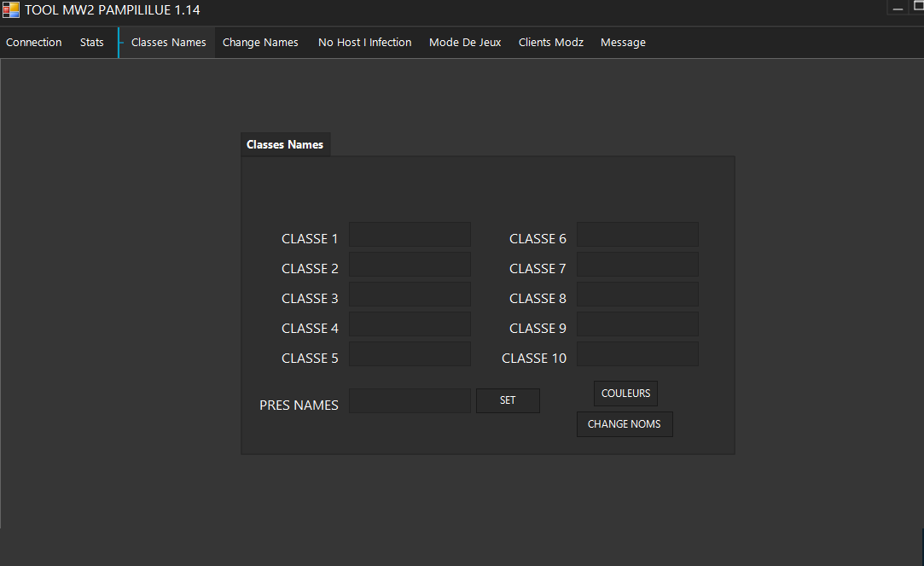924x566 pixels.
Task: Select the CLASSE 8 input field
Action: click(637, 295)
